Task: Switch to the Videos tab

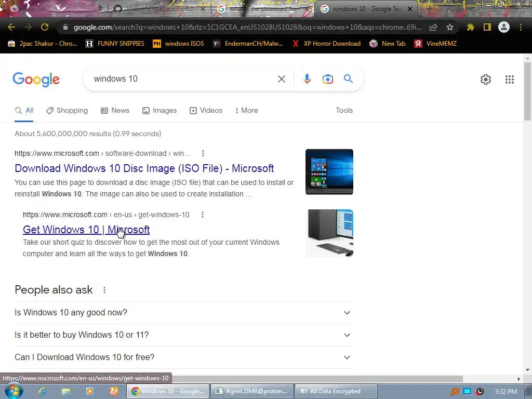Action: pos(206,110)
